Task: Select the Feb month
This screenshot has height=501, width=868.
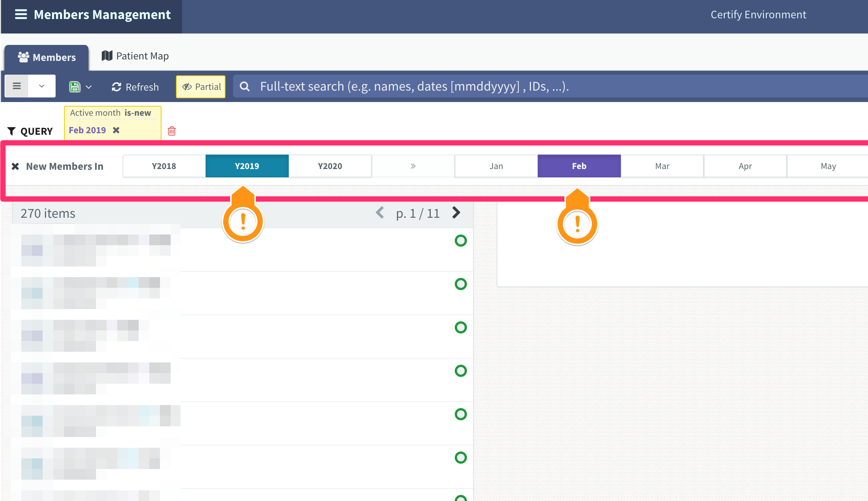Action: tap(579, 166)
